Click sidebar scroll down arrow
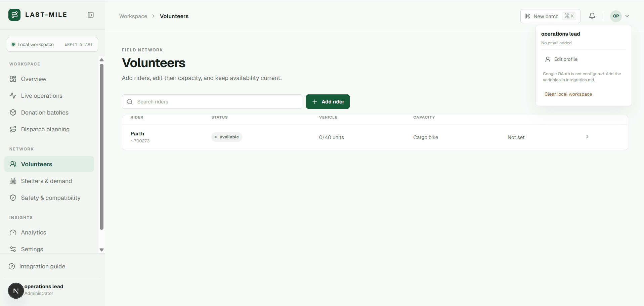Screen dimensions: 644x306 click(101, 250)
